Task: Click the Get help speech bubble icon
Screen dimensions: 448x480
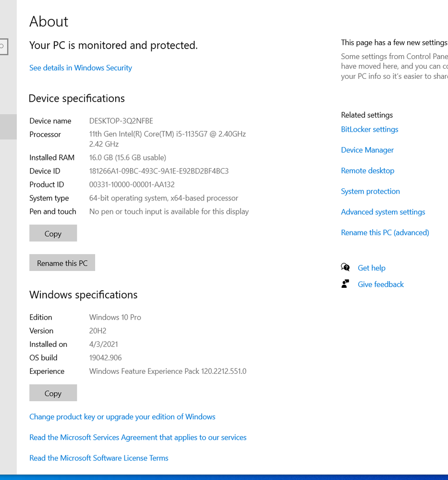Action: pyautogui.click(x=345, y=267)
